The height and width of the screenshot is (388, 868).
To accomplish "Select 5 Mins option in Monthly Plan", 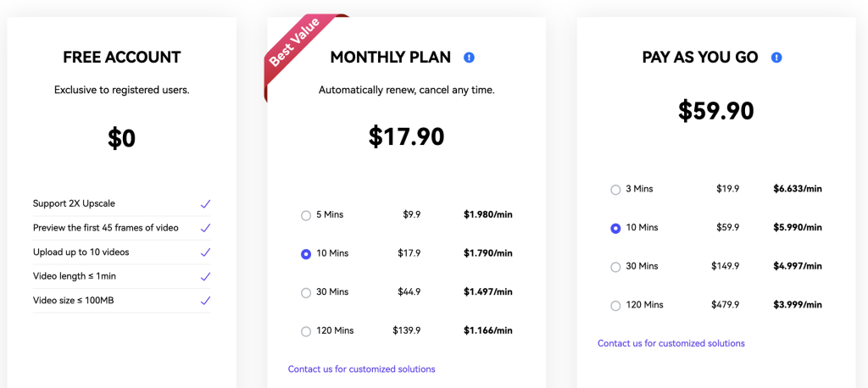I will [x=306, y=215].
